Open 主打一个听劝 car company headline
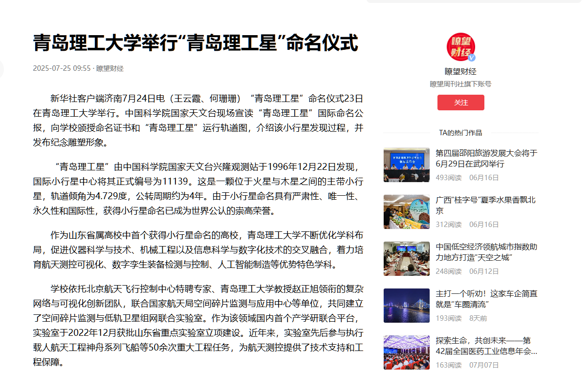Viewport: 588px width, 371px height. (x=486, y=299)
